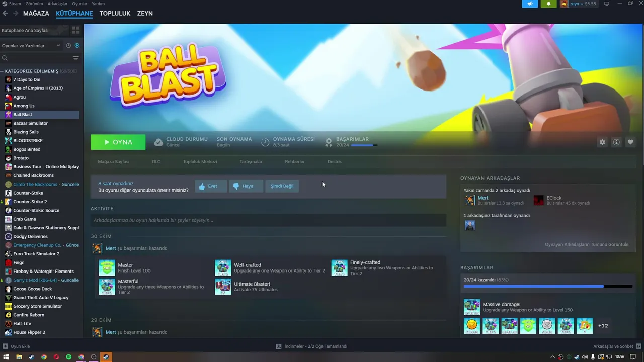The image size is (644, 362).
Task: Open ZEYN profile tab
Action: point(145,14)
